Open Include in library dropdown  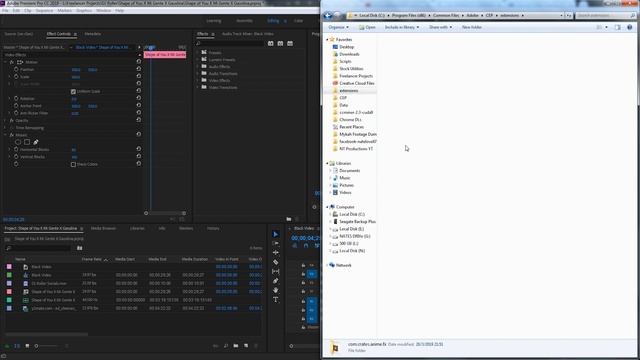402,27
